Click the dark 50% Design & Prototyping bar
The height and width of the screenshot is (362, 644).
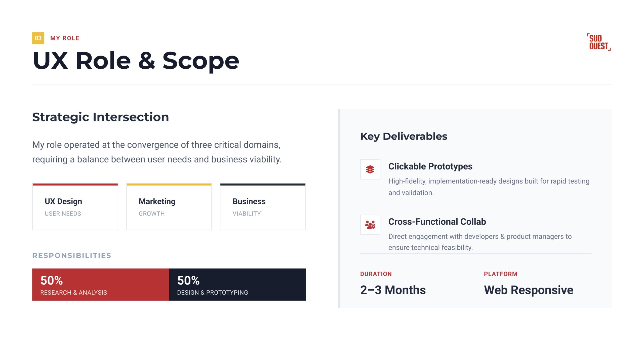click(237, 285)
